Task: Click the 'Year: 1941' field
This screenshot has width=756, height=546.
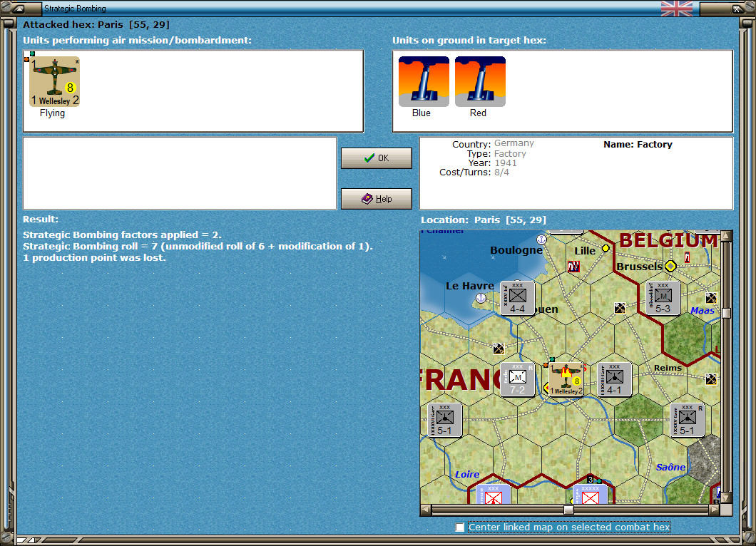Action: 492,163
